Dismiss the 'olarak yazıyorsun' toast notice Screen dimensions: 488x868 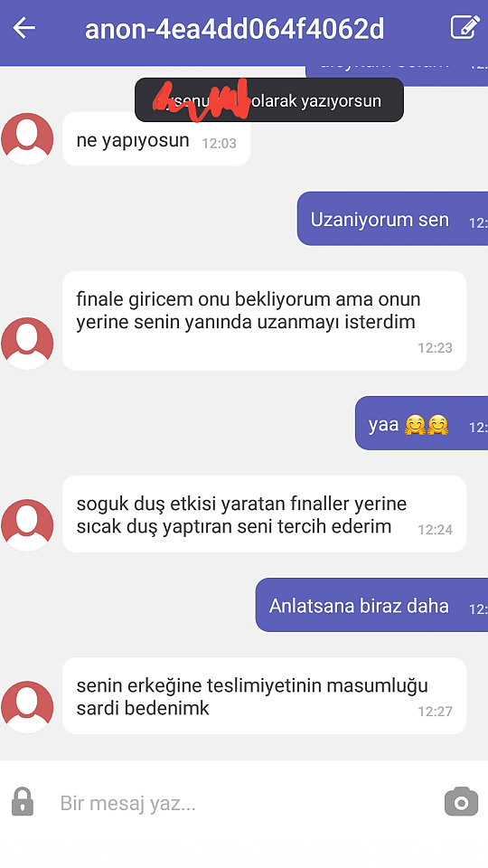[x=269, y=99]
